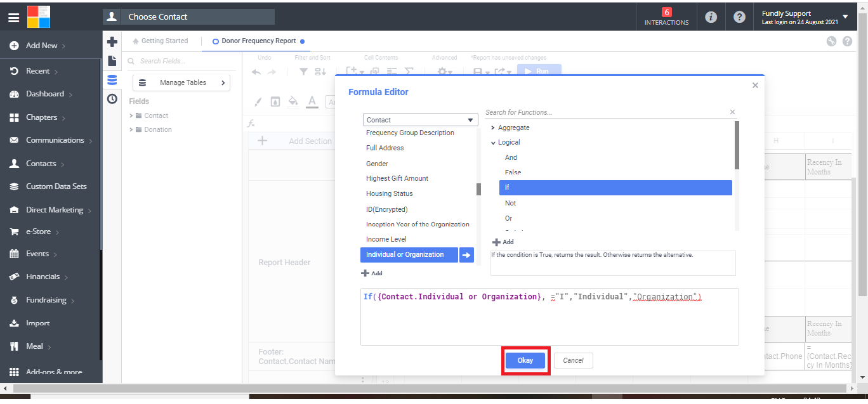Open the information icon in the header
Screen dimensions: 868x404
coord(711,17)
